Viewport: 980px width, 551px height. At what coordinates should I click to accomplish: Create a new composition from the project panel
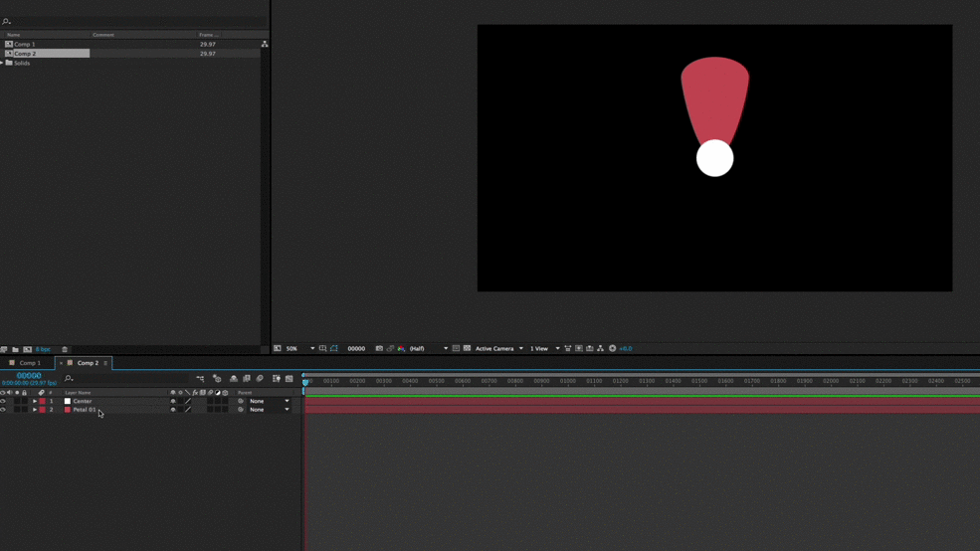[x=28, y=349]
